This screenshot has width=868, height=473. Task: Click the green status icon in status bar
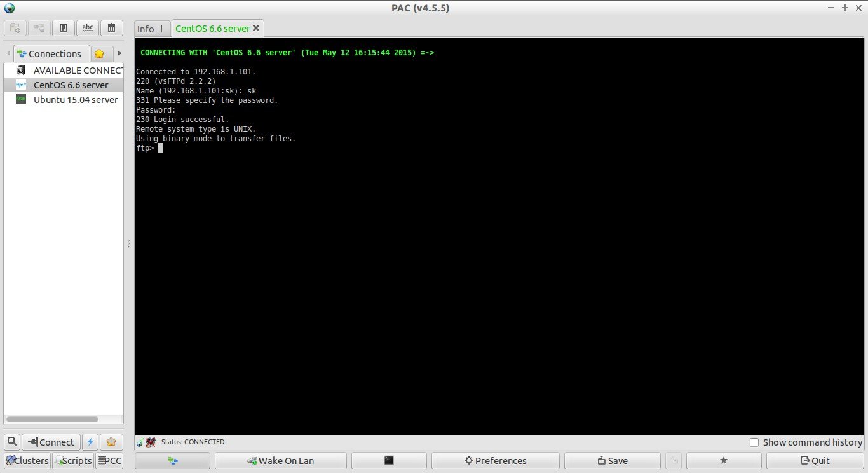pyautogui.click(x=140, y=442)
